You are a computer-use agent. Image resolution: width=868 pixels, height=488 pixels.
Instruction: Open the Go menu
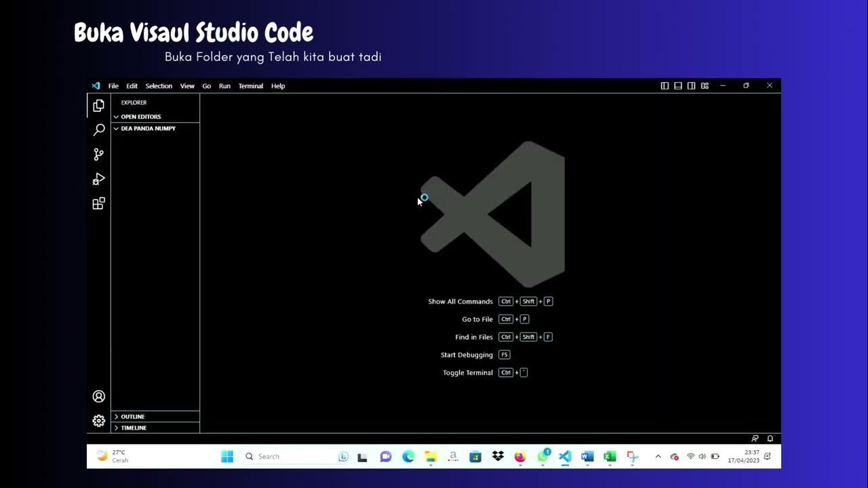[x=206, y=86]
